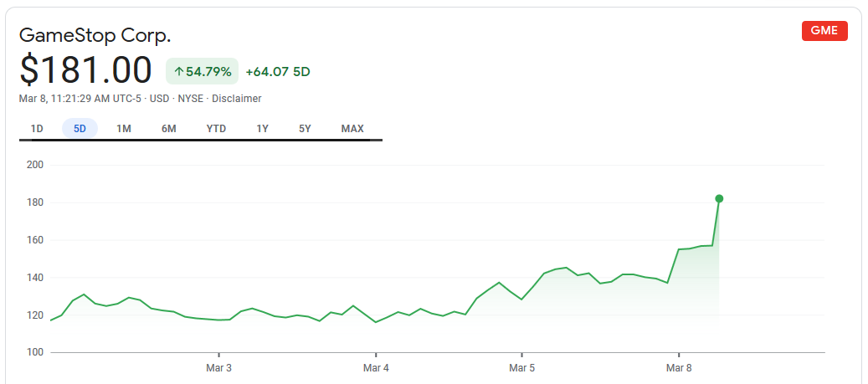Open the Disclaimer link
868x384 pixels.
[236, 99]
